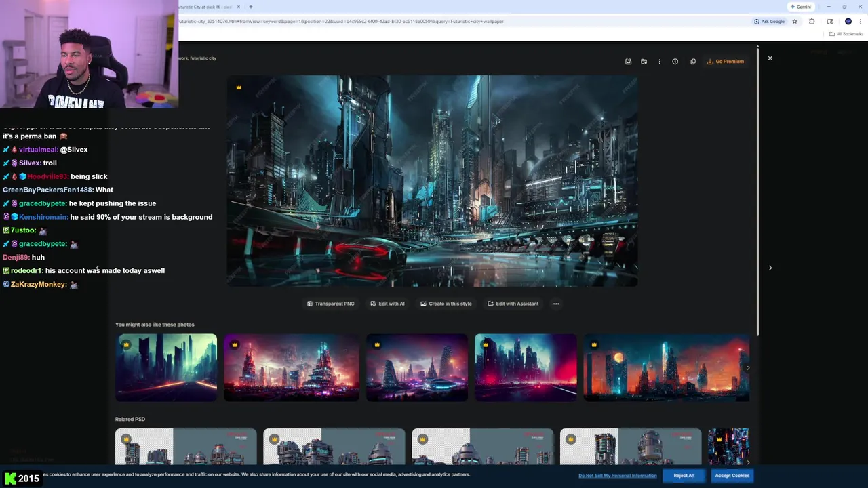This screenshot has height=488, width=868.
Task: Open the purple city with car thumbnail
Action: [417, 367]
